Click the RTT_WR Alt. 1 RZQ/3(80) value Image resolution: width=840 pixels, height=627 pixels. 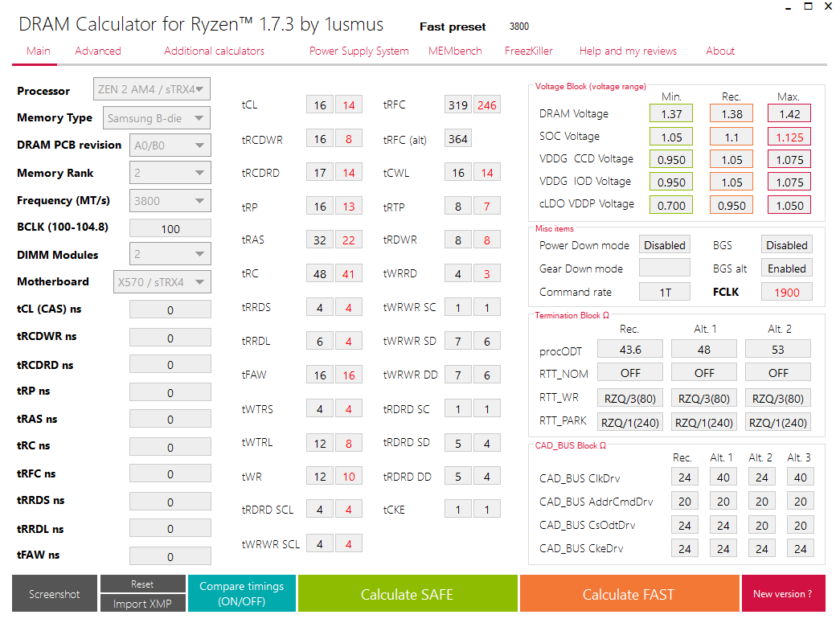(704, 398)
